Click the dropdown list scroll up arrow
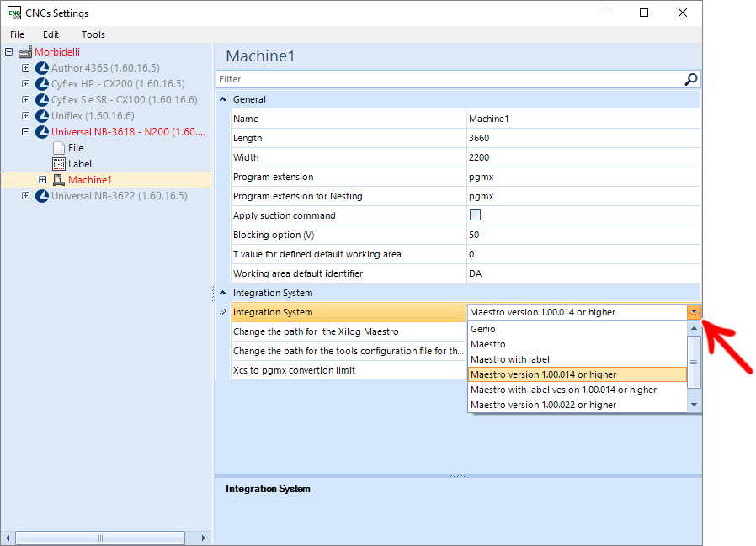756x546 pixels. [x=694, y=328]
